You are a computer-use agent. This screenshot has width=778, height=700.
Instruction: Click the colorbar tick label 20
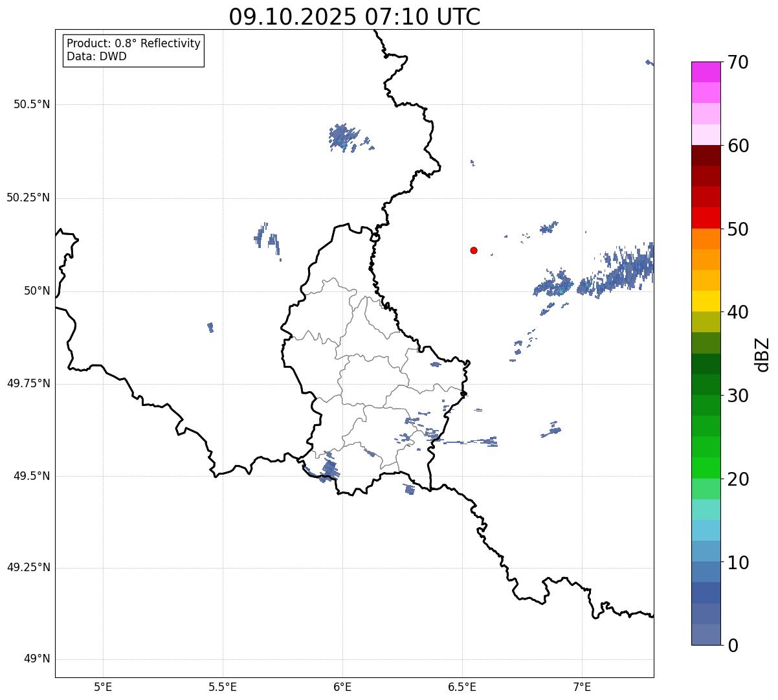point(738,479)
